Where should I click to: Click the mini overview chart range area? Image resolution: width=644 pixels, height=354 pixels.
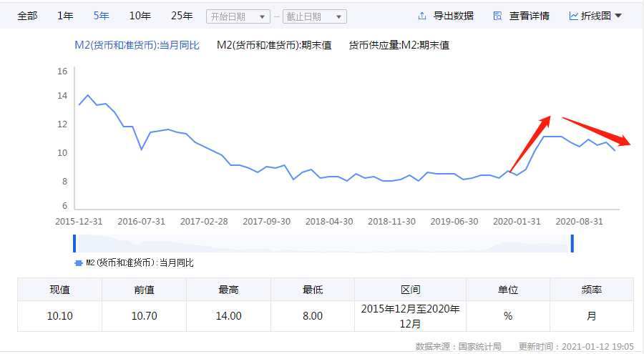click(323, 243)
